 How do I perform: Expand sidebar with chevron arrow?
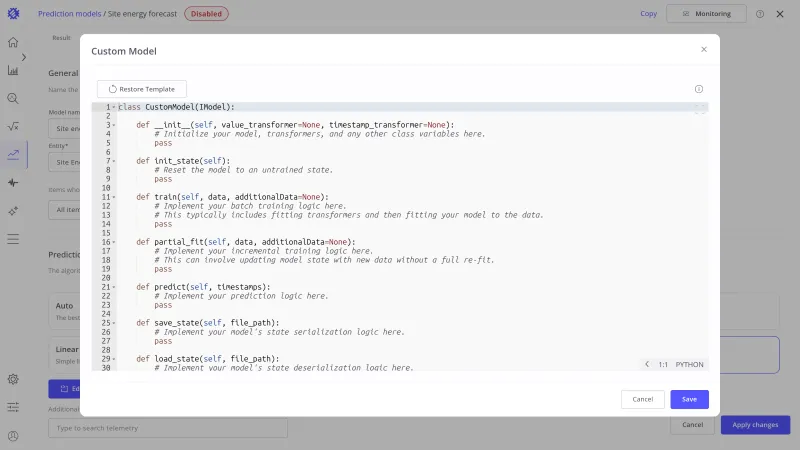point(24,57)
